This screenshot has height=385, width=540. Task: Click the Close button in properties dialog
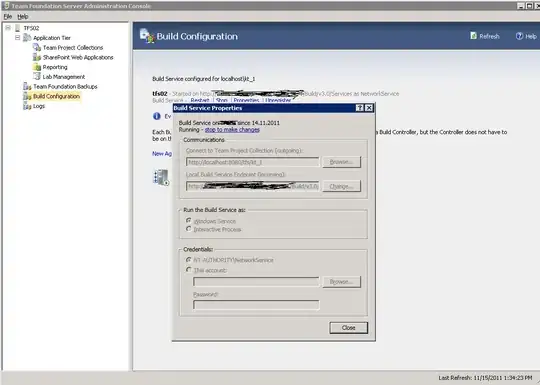coord(349,327)
